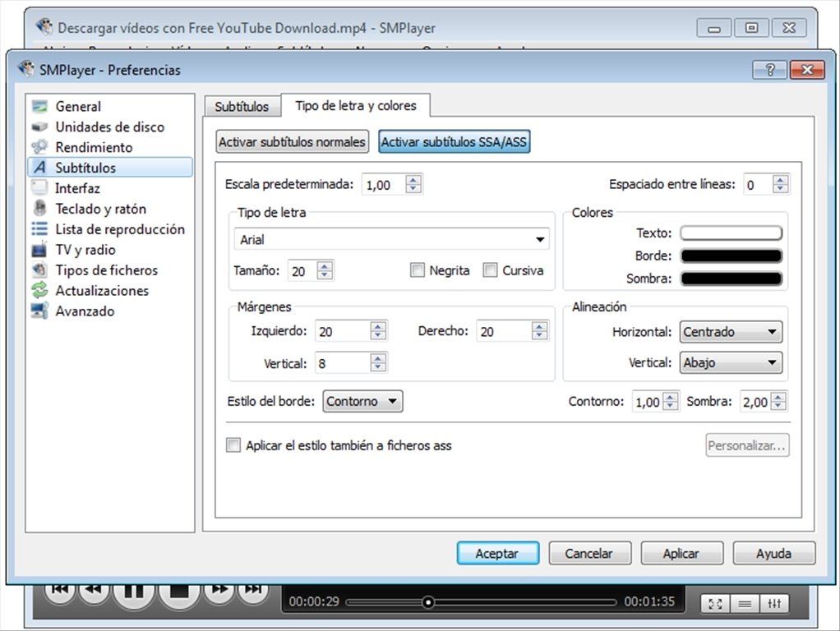Click Activar subtítulos normales
This screenshot has width=840, height=631.
click(x=292, y=142)
